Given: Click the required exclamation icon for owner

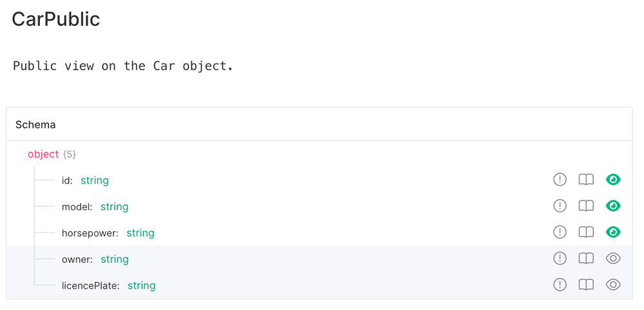Looking at the screenshot, I should [x=560, y=258].
